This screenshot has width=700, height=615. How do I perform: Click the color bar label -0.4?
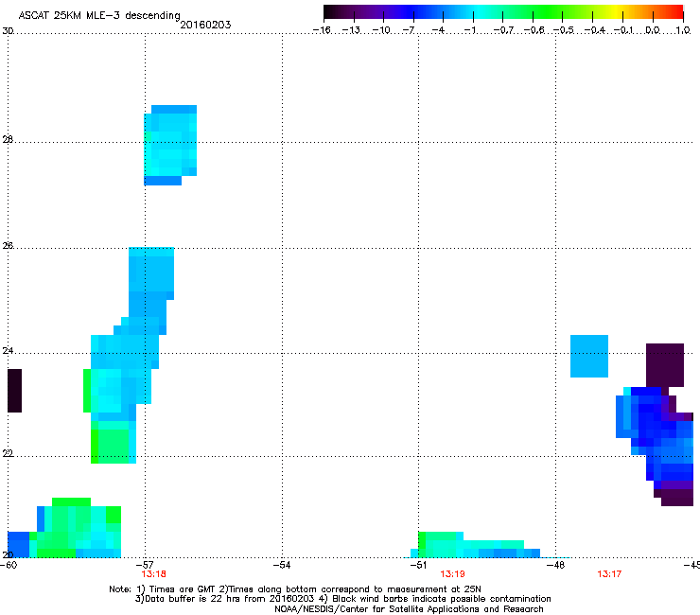[595, 30]
